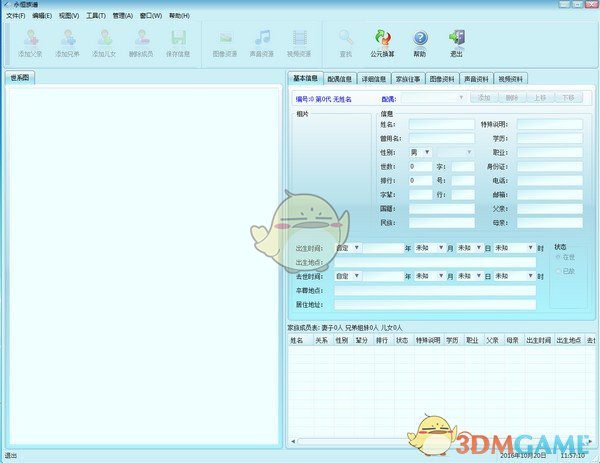Open the blank dropdown beside 性别
The width and height of the screenshot is (600, 463).
[x=455, y=152]
